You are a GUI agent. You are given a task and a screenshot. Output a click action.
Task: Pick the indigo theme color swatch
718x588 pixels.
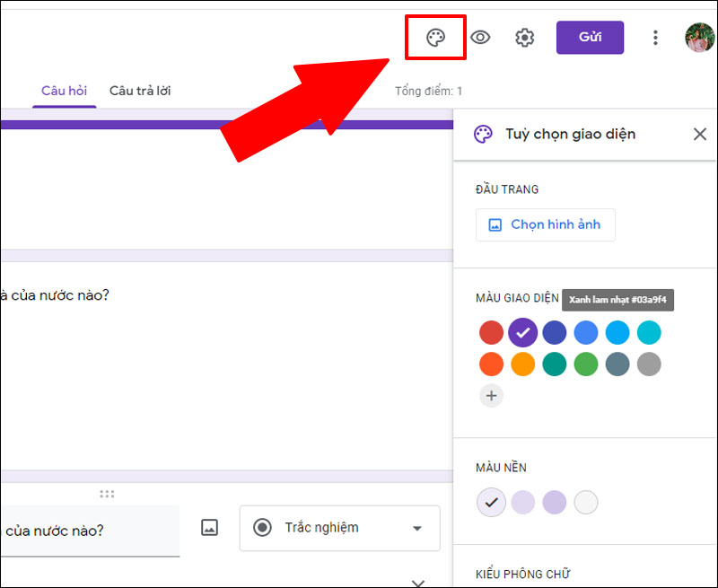pos(554,332)
